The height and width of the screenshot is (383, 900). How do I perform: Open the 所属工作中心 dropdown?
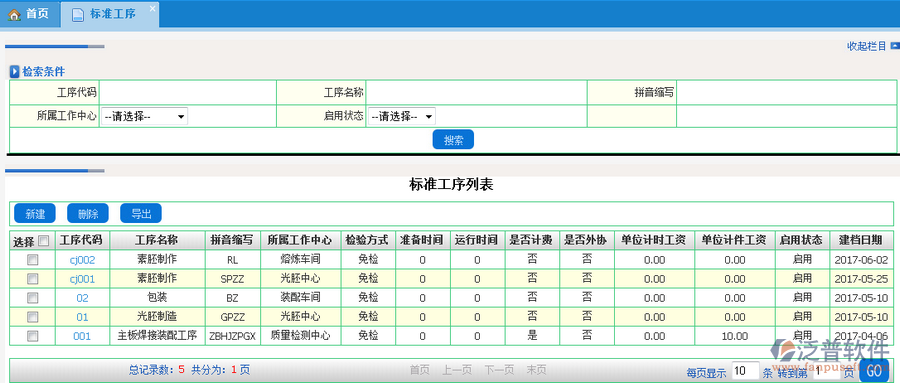tap(145, 117)
